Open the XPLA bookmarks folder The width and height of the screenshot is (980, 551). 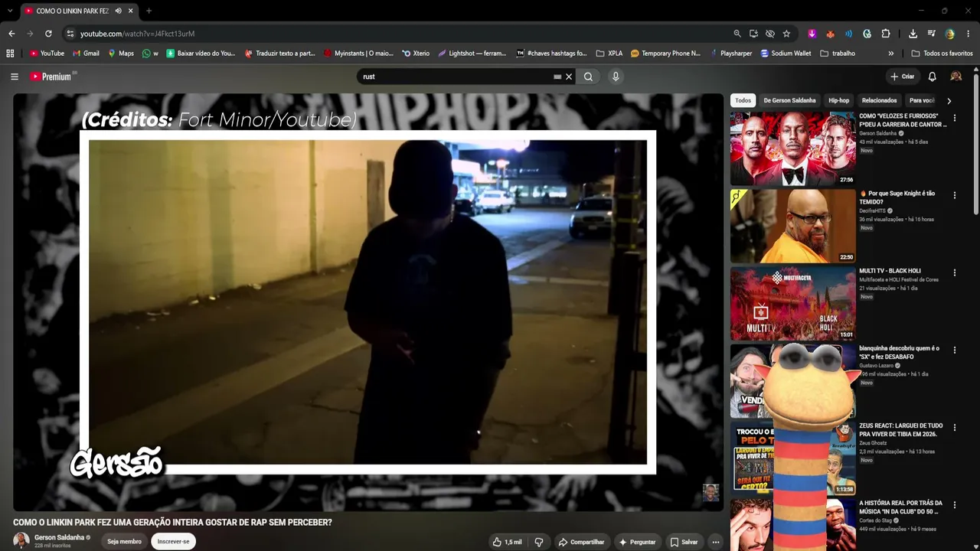click(x=609, y=54)
